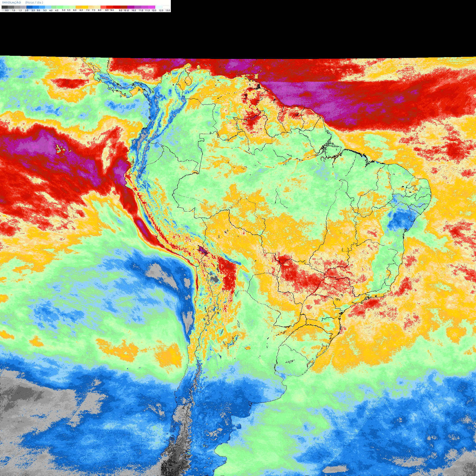The height and width of the screenshot is (476, 476).
Task: Pick the white legend swatch above 13.0
Action: click(x=166, y=7)
